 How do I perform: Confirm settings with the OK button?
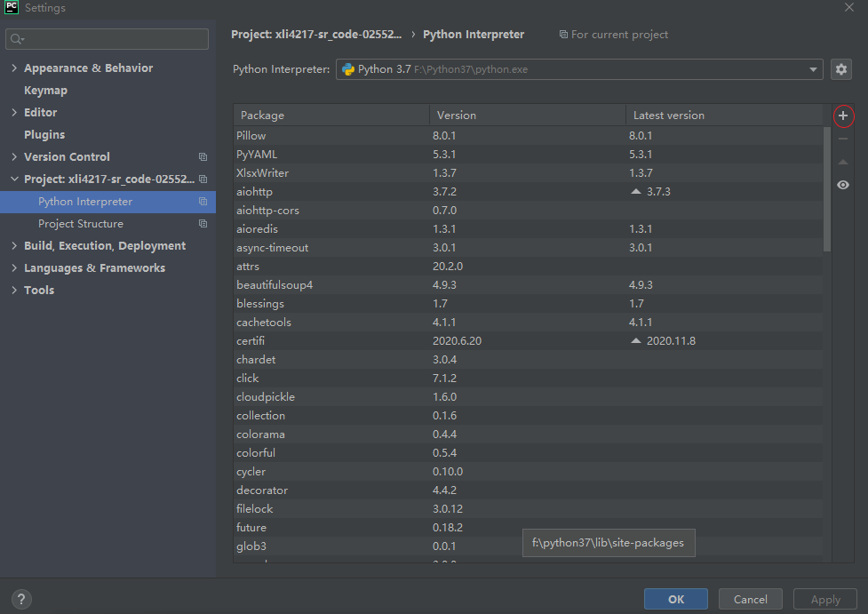[x=675, y=599]
